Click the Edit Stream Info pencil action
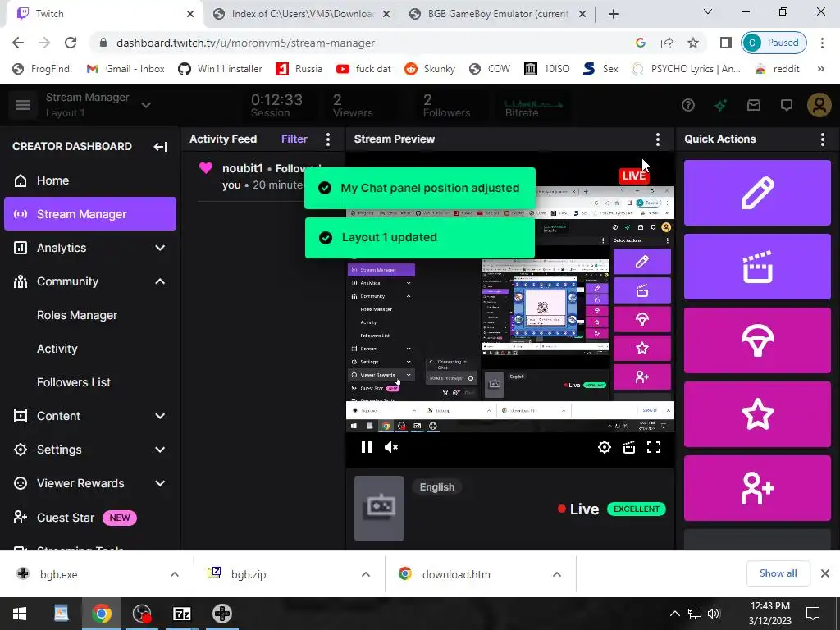Screen dimensions: 840x630 [x=757, y=193]
